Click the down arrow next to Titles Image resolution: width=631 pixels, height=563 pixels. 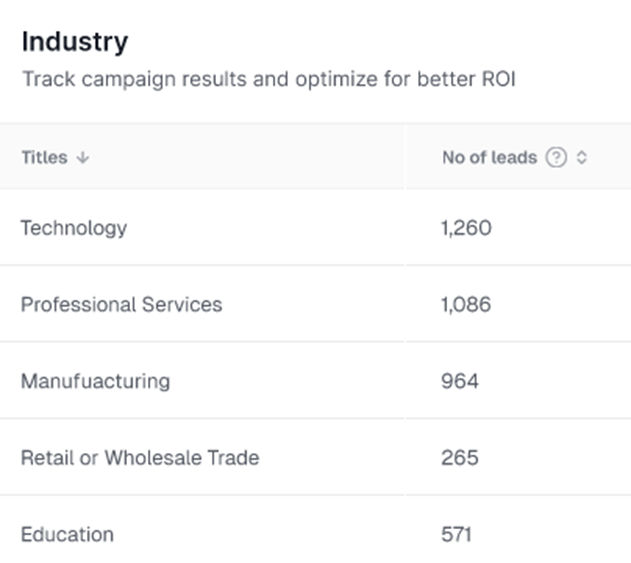pyautogui.click(x=83, y=158)
